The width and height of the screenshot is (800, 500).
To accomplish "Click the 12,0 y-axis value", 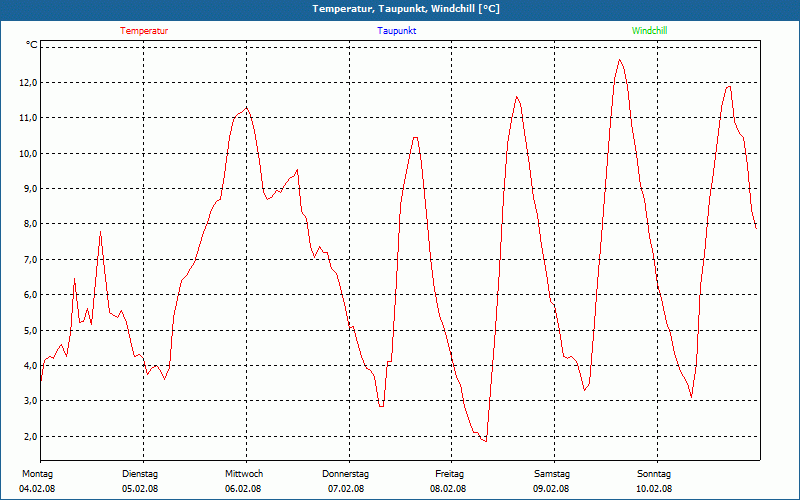I will coord(28,83).
